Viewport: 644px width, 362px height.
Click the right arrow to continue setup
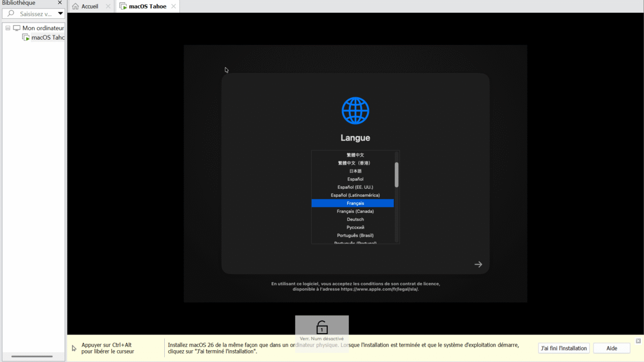[x=478, y=264]
